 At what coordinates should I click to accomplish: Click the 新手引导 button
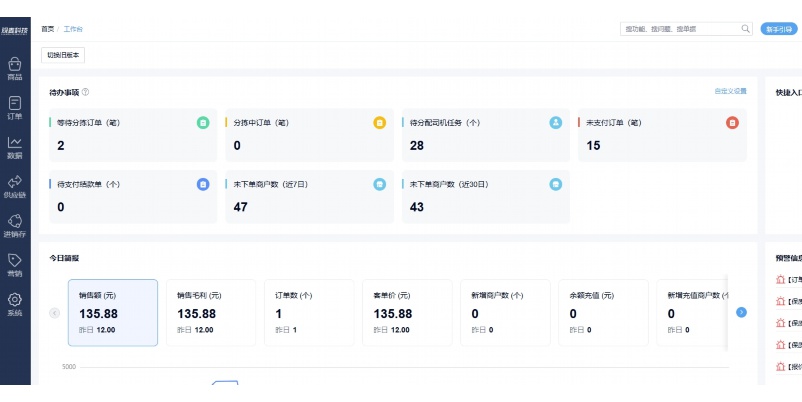779,29
